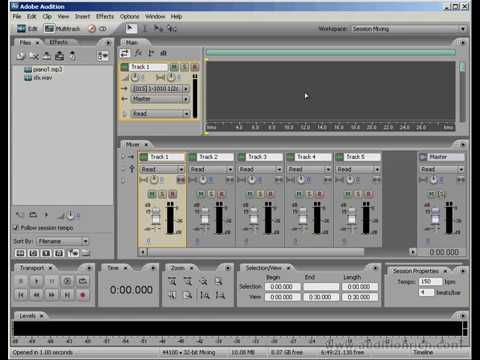480x360 pixels.
Task: Click Insert Into Multitrack icon in Files panel
Action: 59,56
